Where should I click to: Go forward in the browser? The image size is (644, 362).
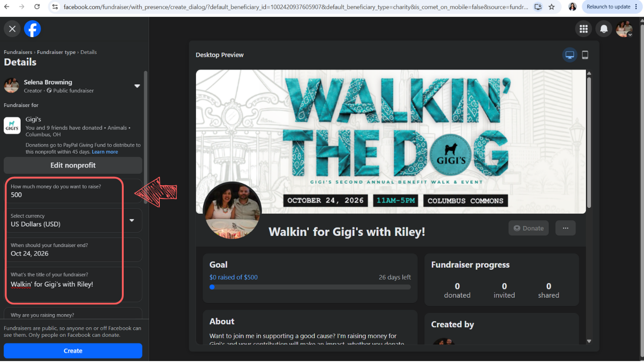pos(22,7)
